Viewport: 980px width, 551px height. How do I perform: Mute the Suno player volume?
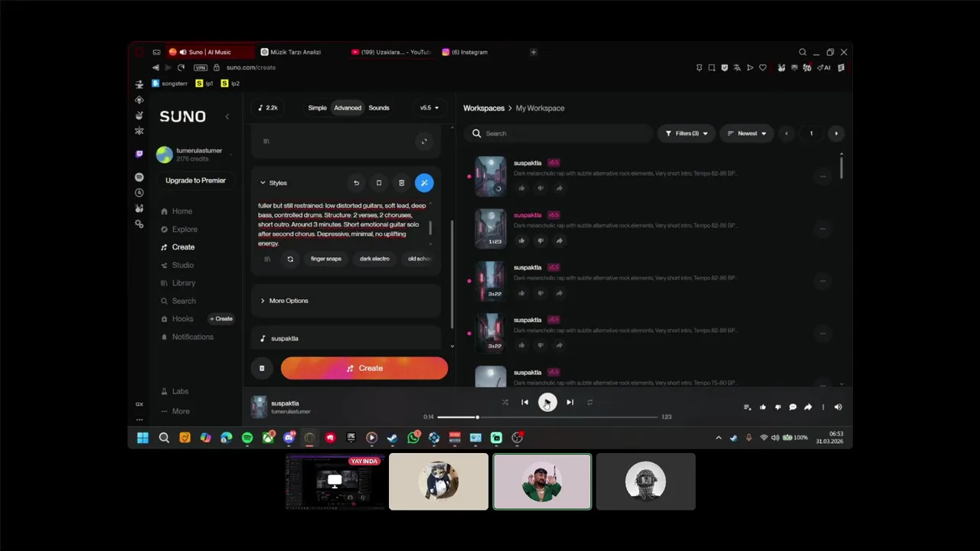838,407
